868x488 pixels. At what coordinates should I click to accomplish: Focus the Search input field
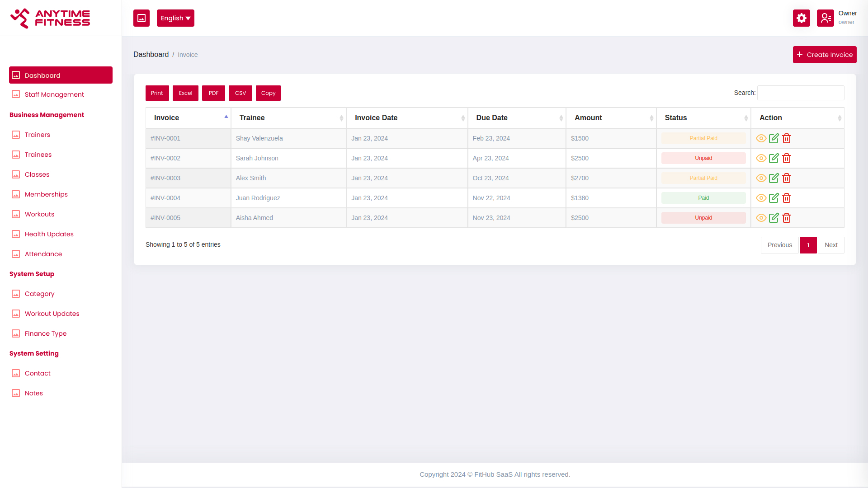coord(801,93)
